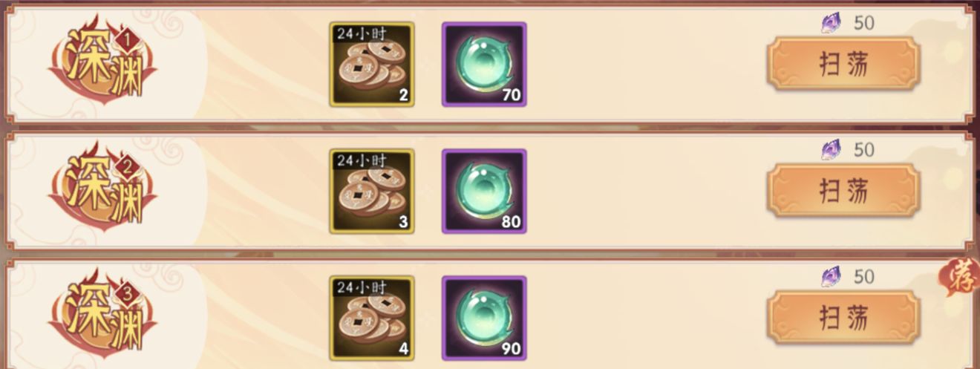Tap the purple crystal cost icon in second row

point(832,150)
